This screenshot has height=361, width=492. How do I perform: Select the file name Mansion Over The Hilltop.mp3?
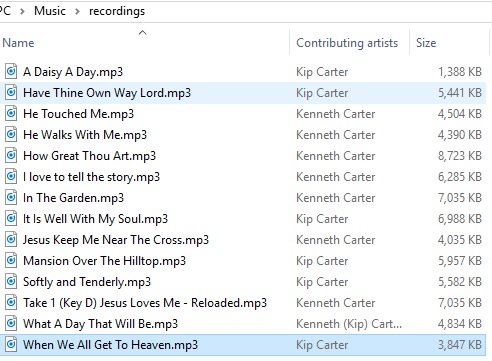pos(104,261)
